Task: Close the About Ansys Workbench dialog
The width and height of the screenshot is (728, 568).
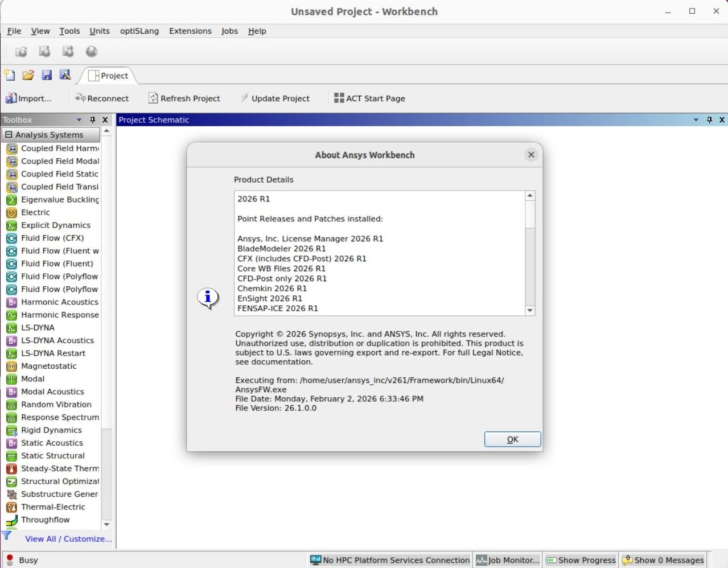Action: 531,155
